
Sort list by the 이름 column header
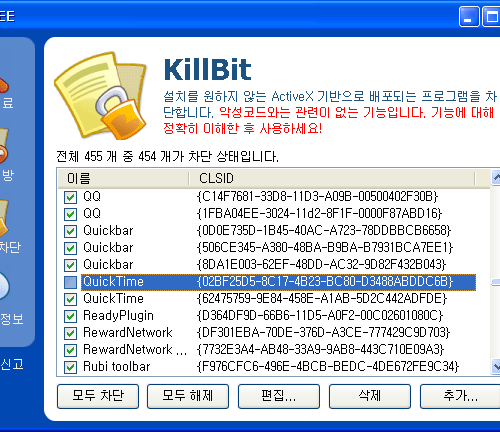point(123,178)
